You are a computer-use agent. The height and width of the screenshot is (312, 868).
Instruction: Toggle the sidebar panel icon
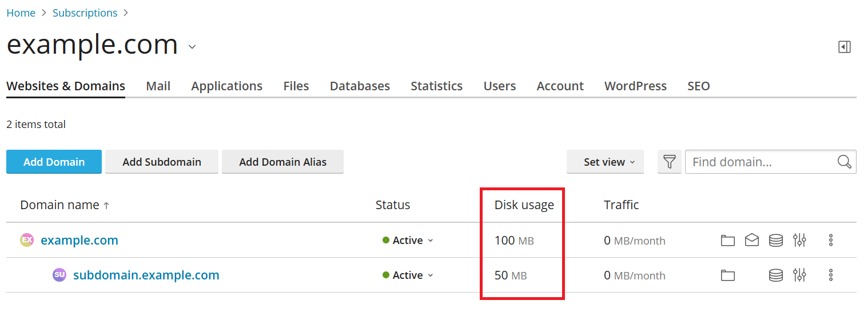coord(845,47)
